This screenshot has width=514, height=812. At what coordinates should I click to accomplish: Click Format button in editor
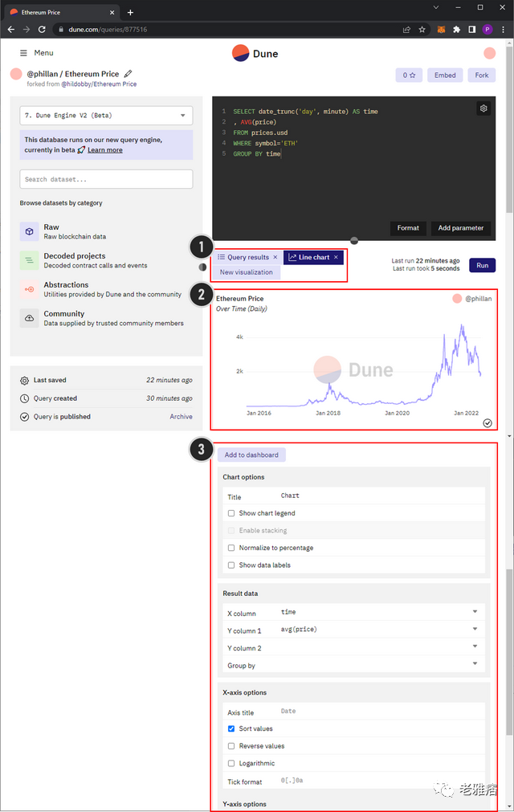tap(408, 228)
